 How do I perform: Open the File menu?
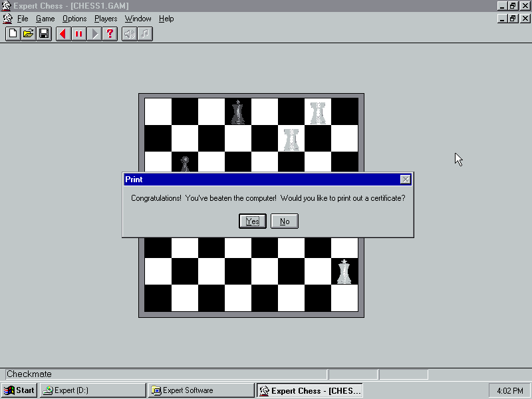click(23, 19)
